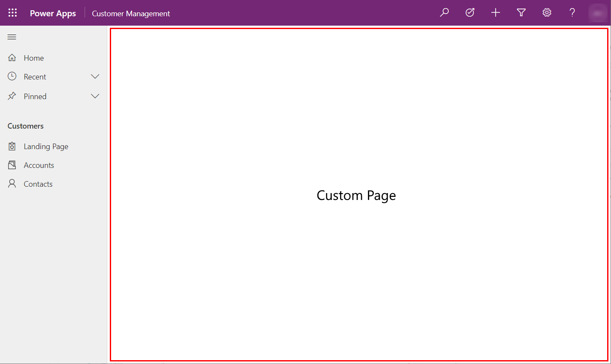
Task: Click the offline status gauge icon
Action: pyautogui.click(x=470, y=12)
